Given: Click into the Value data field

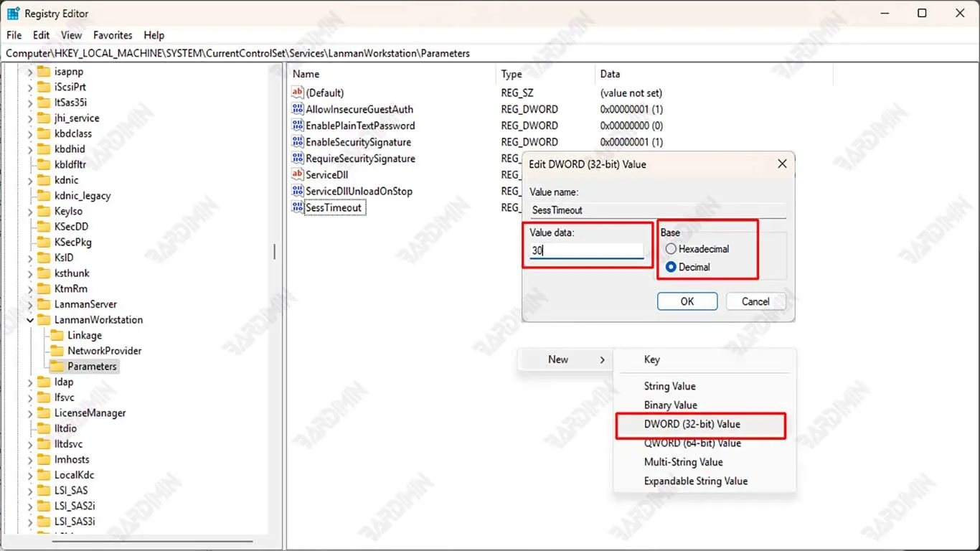Looking at the screenshot, I should click(586, 250).
